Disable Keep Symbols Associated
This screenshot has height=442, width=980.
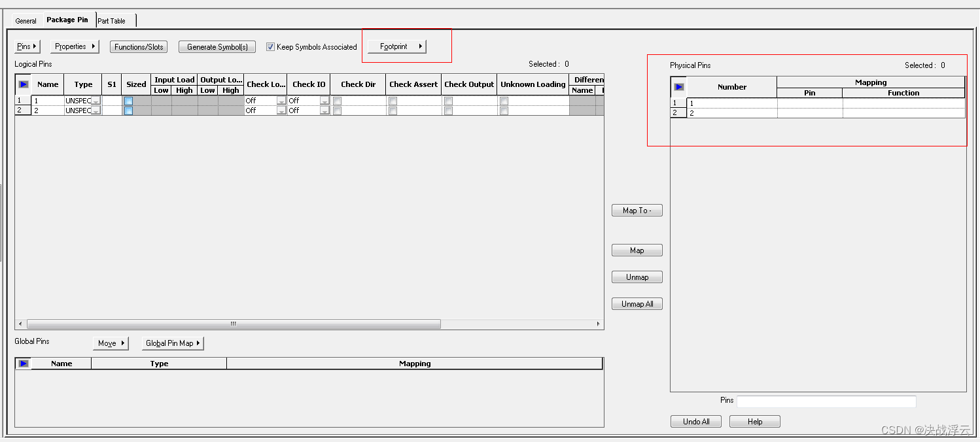270,46
